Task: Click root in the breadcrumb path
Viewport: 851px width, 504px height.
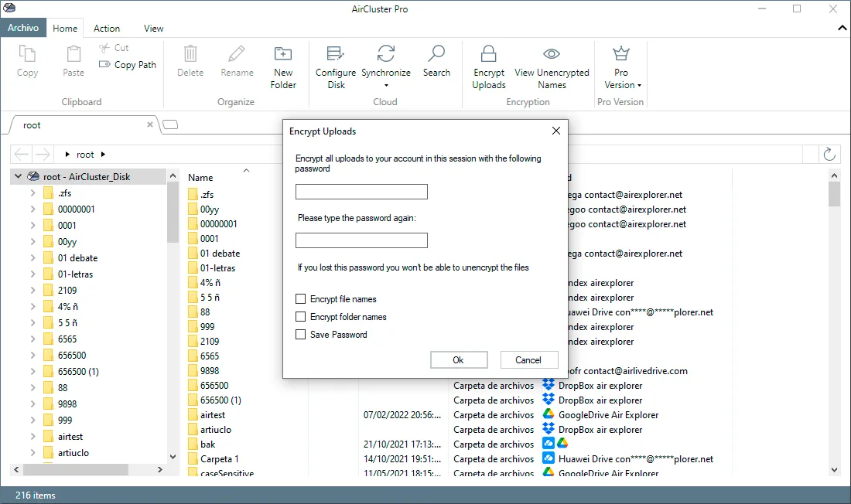Action: (x=85, y=155)
